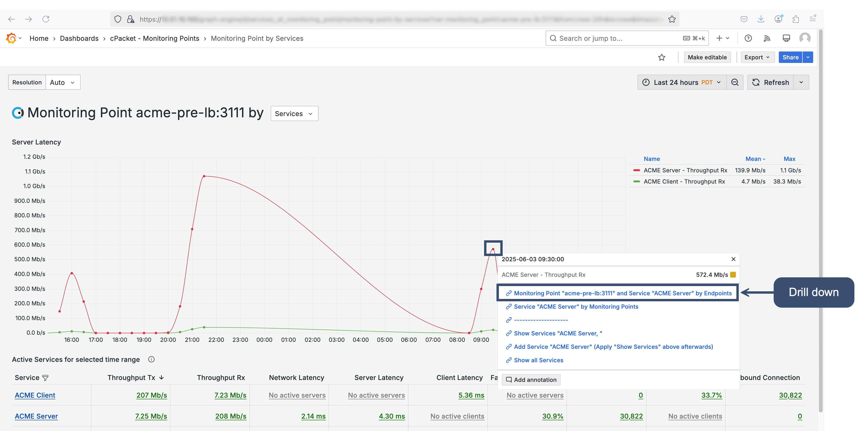Select Add Service "ACME Server" link

(613, 347)
